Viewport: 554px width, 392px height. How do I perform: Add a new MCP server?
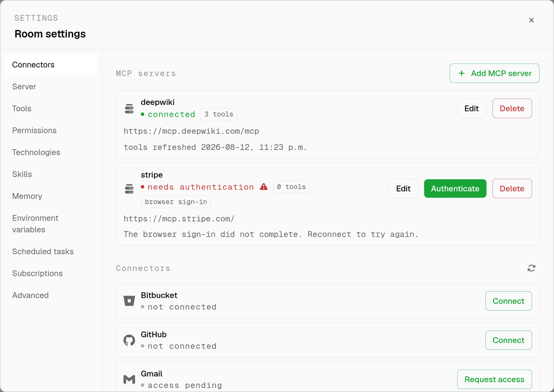point(494,73)
